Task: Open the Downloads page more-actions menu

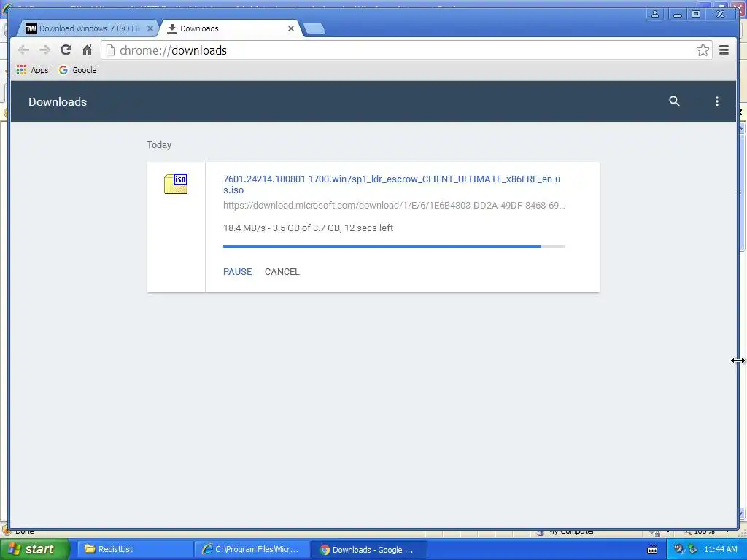Action: (716, 101)
